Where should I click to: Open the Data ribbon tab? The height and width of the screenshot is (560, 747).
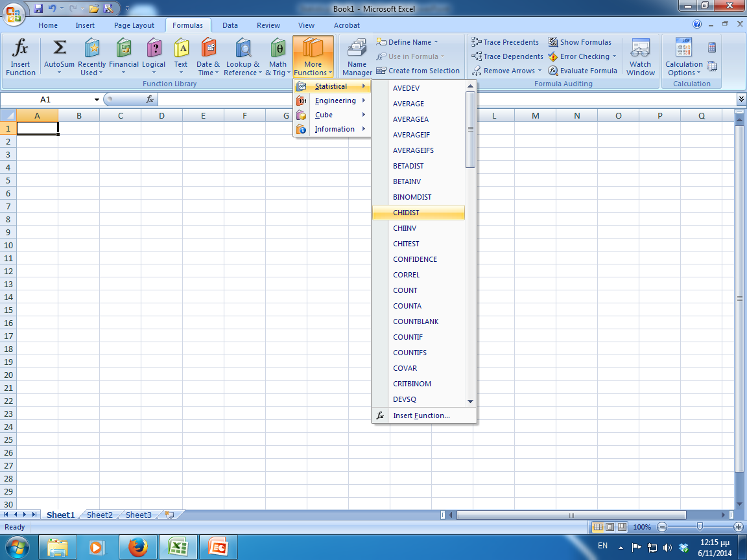tap(230, 25)
